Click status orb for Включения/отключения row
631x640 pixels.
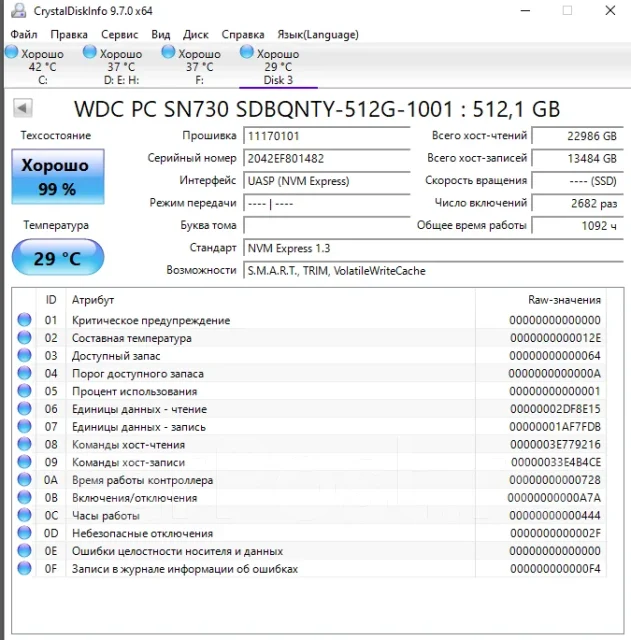24,497
